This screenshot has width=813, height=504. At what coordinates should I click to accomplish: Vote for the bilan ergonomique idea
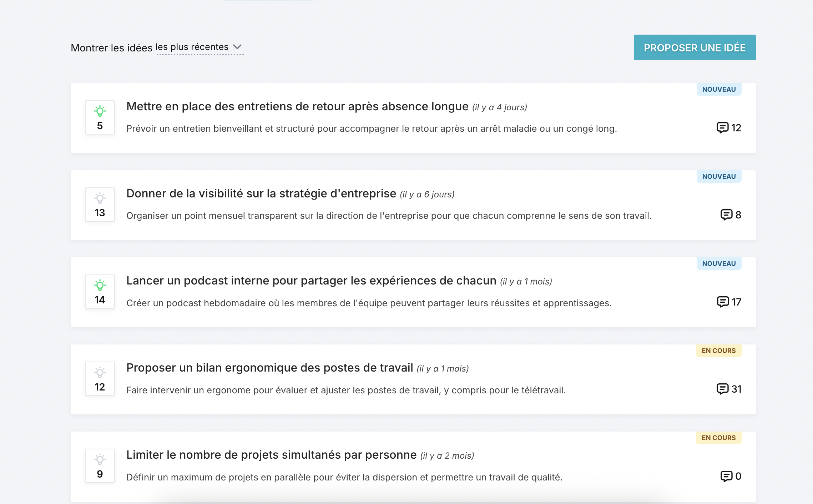[x=100, y=373]
